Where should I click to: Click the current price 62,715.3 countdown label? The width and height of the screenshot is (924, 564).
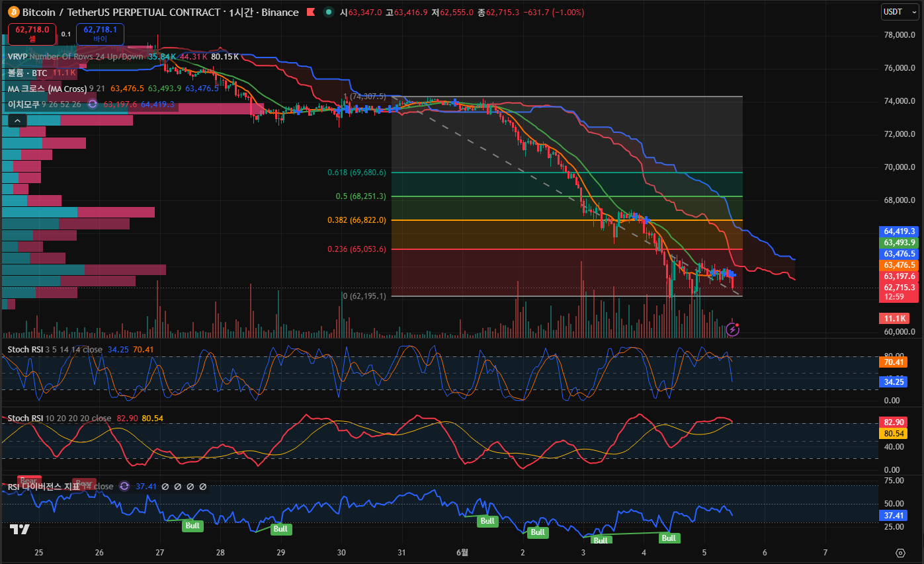pos(898,292)
